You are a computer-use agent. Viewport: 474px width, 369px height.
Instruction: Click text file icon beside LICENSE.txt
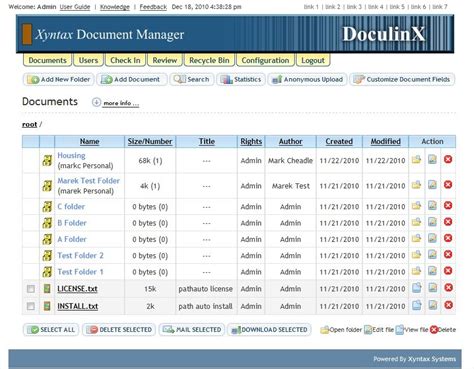pos(47,288)
